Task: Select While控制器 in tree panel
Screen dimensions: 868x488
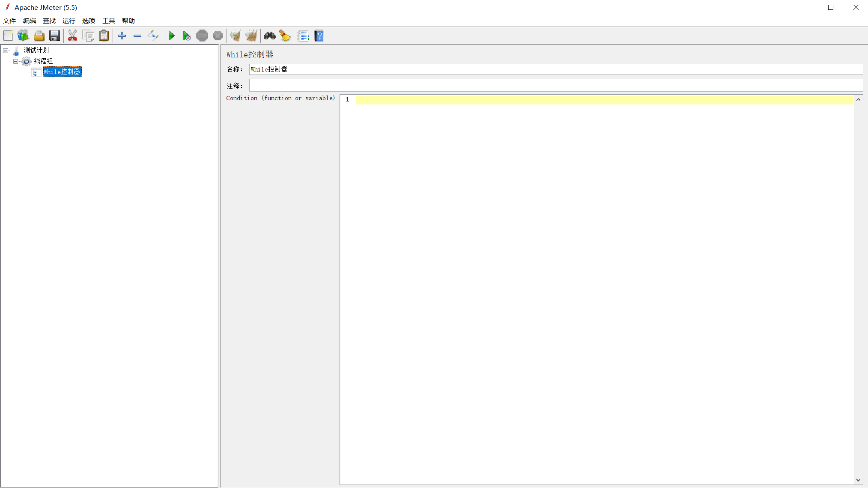Action: tap(62, 71)
